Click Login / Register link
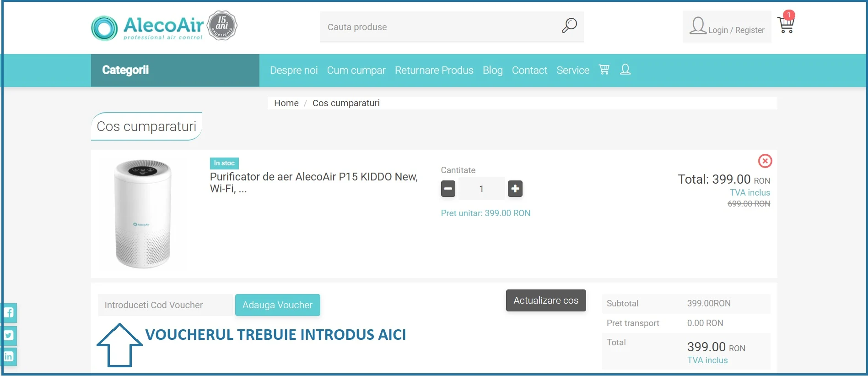The height and width of the screenshot is (376, 868). [x=736, y=30]
